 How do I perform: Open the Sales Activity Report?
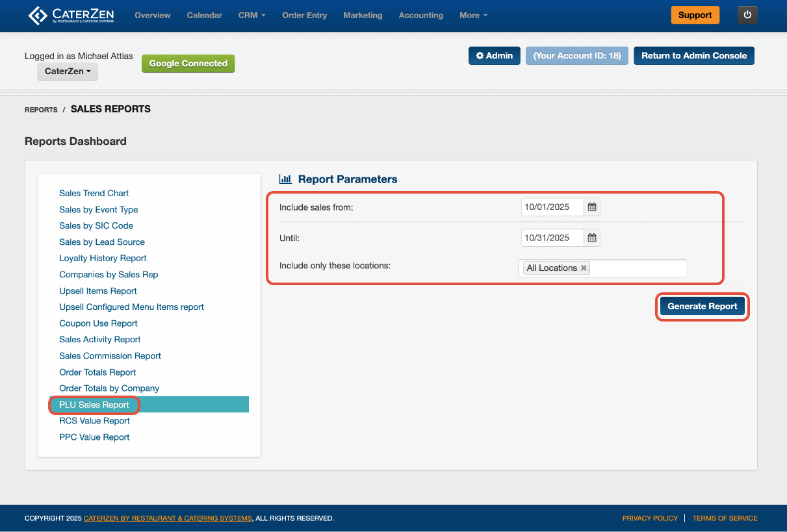coord(100,340)
